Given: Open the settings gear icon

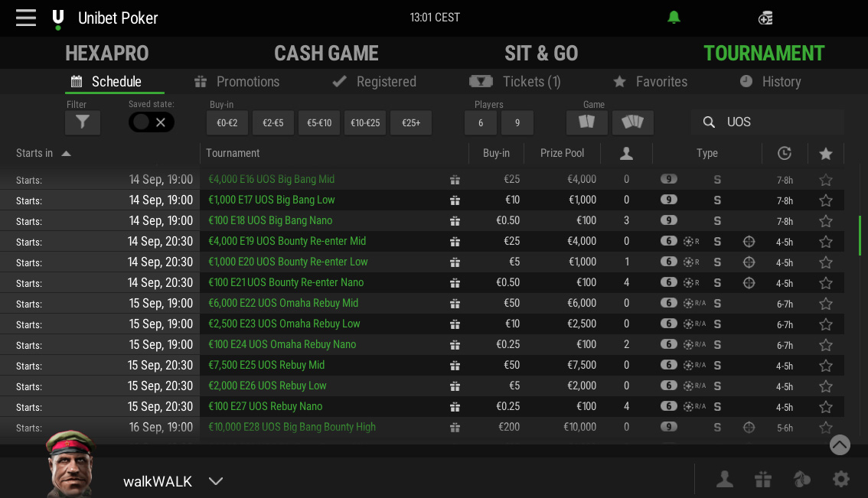Looking at the screenshot, I should point(841,479).
